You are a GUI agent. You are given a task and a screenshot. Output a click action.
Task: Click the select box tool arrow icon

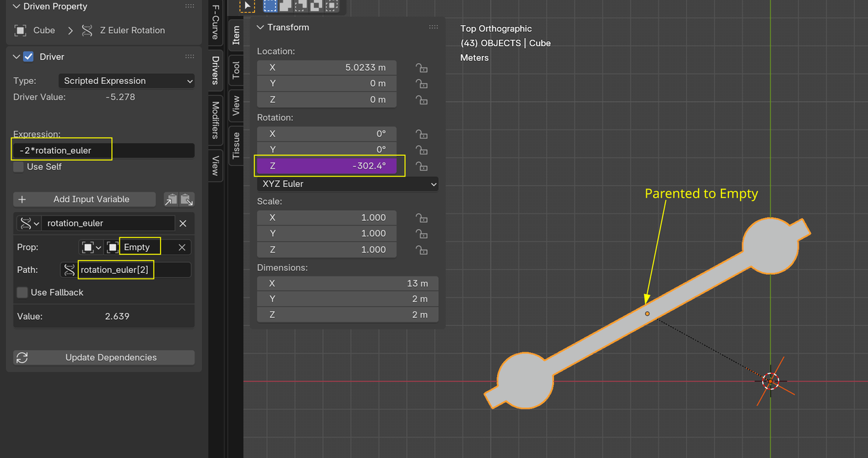tap(248, 5)
